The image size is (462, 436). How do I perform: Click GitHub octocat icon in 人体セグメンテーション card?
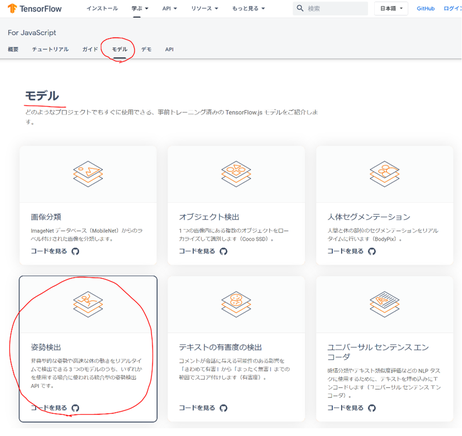coord(372,251)
